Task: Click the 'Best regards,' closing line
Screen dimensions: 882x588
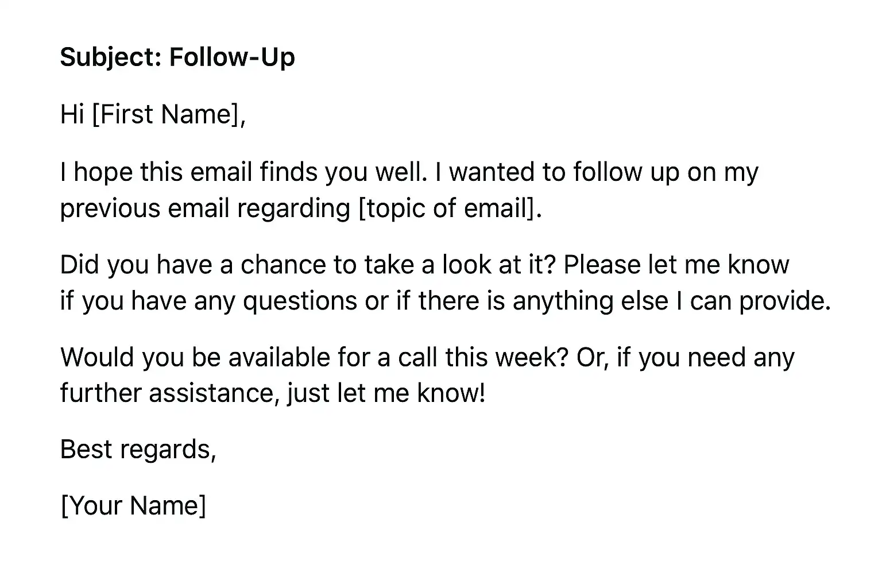Action: (138, 449)
